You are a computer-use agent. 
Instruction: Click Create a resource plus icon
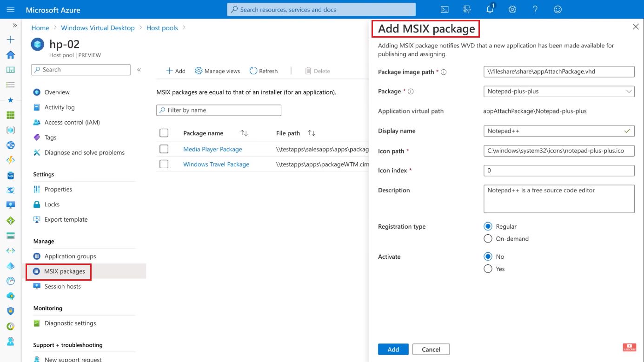coord(11,40)
